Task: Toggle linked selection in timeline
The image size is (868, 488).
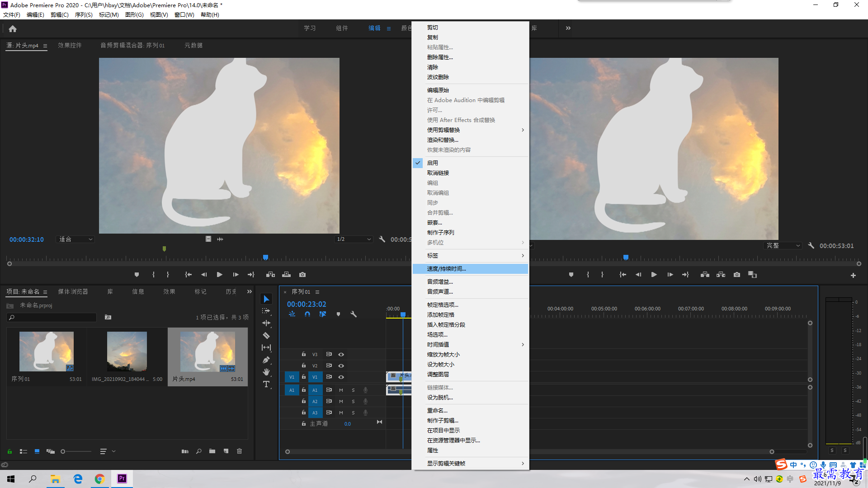Action: [323, 314]
